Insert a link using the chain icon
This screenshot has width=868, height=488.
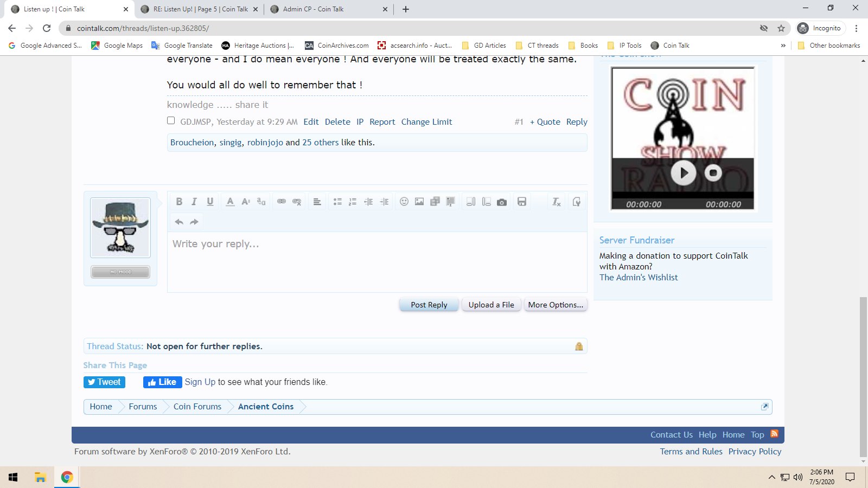pyautogui.click(x=281, y=202)
